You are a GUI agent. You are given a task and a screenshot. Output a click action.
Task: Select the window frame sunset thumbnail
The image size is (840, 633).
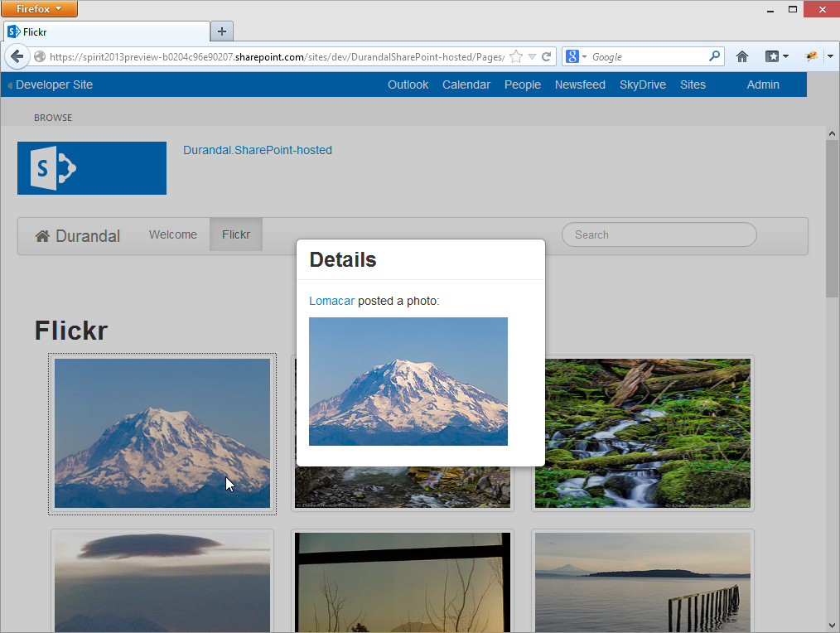pyautogui.click(x=403, y=582)
